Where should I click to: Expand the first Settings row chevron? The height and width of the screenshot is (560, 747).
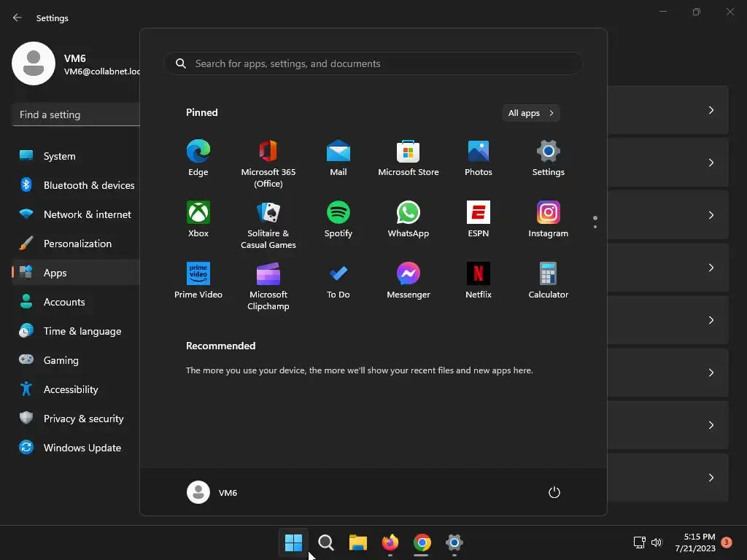click(x=711, y=111)
